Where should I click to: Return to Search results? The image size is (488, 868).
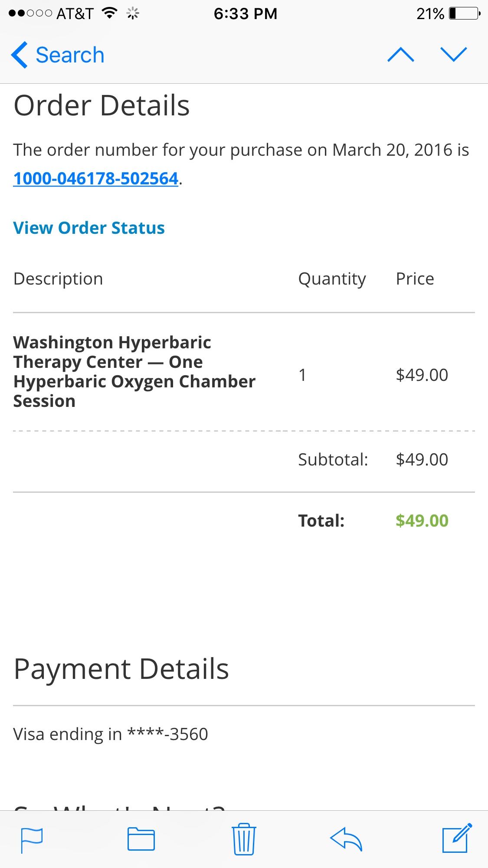tap(69, 55)
